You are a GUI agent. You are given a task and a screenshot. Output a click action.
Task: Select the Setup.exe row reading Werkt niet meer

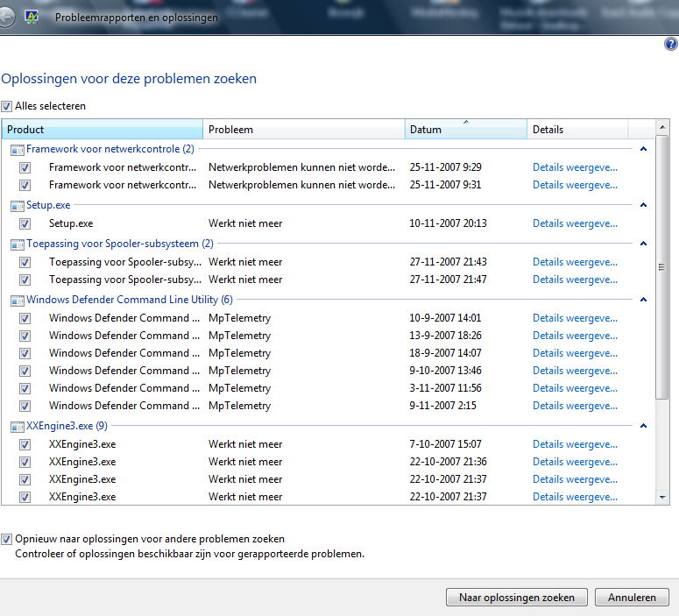(x=329, y=223)
